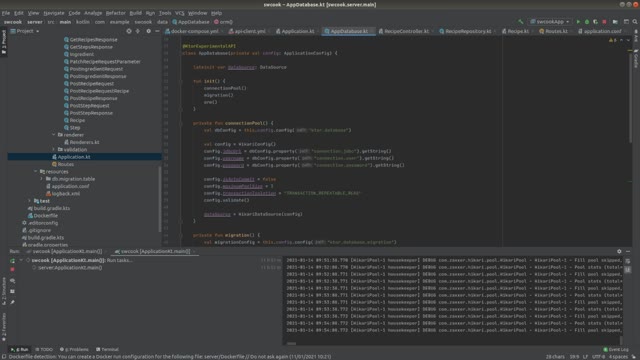Expand the validation folder
Viewport: 640px width, 360px height.
(53, 149)
